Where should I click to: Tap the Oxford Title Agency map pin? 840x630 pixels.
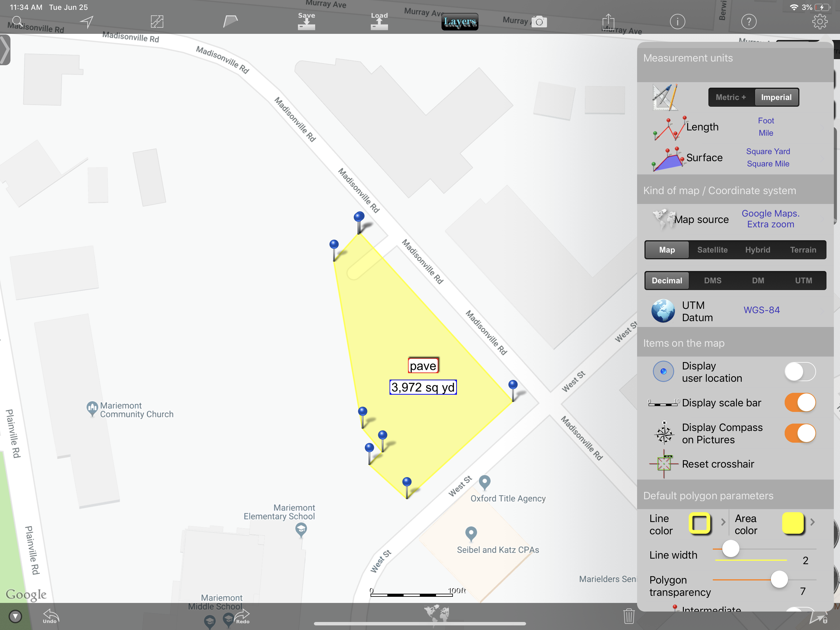(x=485, y=483)
